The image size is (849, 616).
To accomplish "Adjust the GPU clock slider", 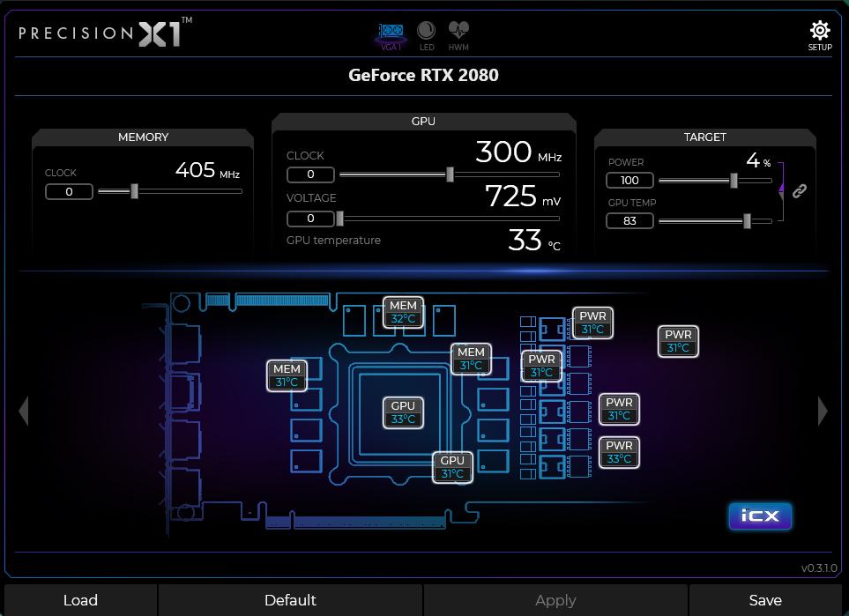I will (450, 174).
